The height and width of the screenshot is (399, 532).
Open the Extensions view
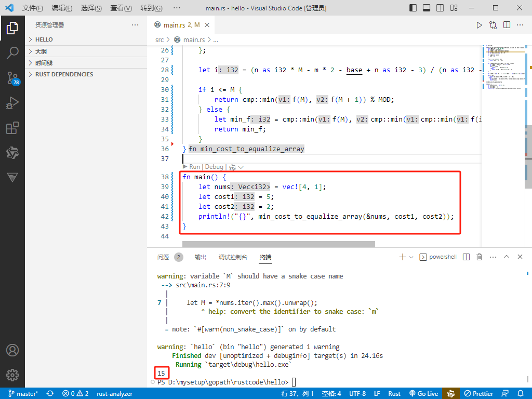point(12,128)
